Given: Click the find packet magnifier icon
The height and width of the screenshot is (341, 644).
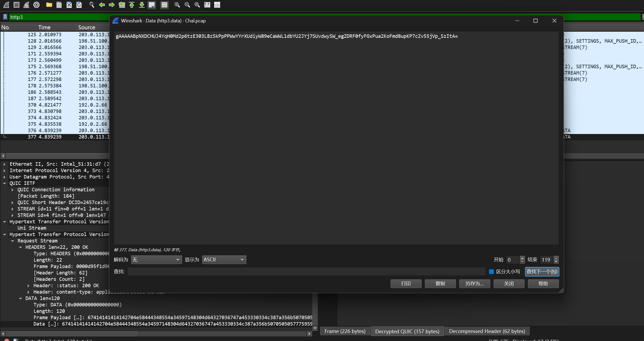Looking at the screenshot, I should [92, 5].
